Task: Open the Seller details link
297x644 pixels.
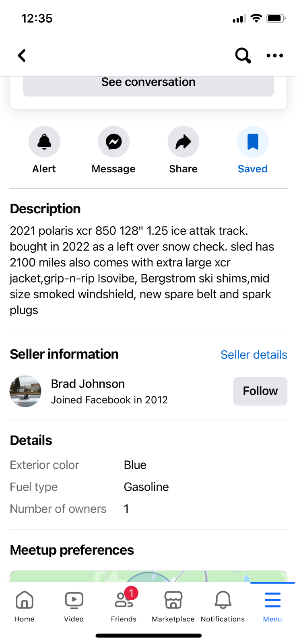Action: pos(254,355)
